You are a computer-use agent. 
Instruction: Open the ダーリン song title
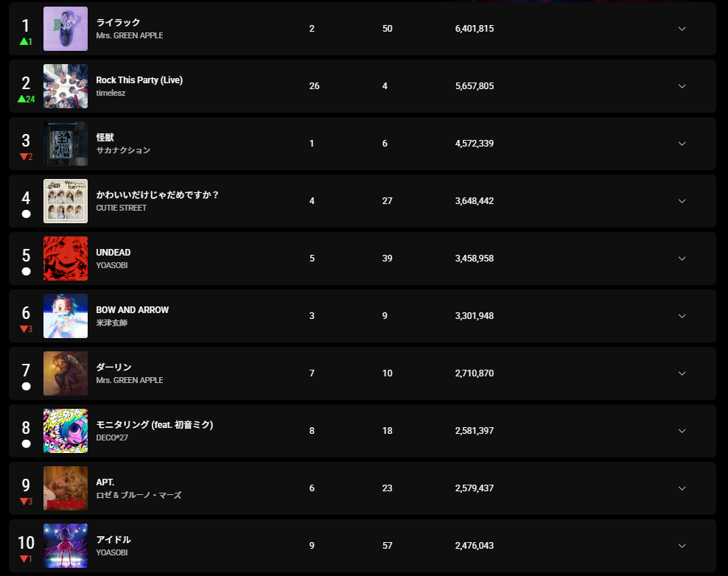[113, 367]
